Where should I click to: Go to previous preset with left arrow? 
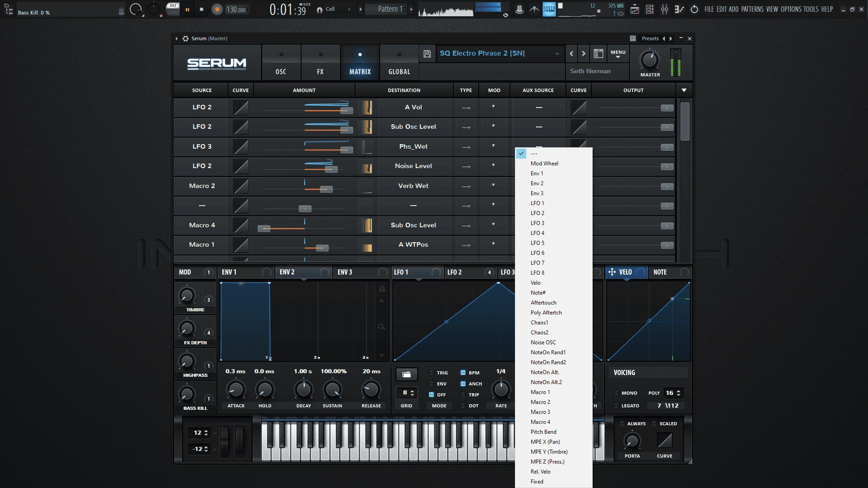click(571, 54)
